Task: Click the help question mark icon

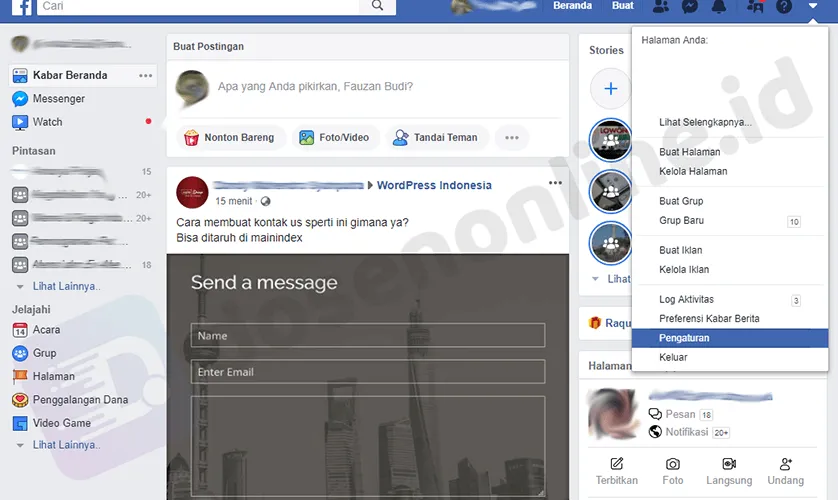Action: [784, 7]
